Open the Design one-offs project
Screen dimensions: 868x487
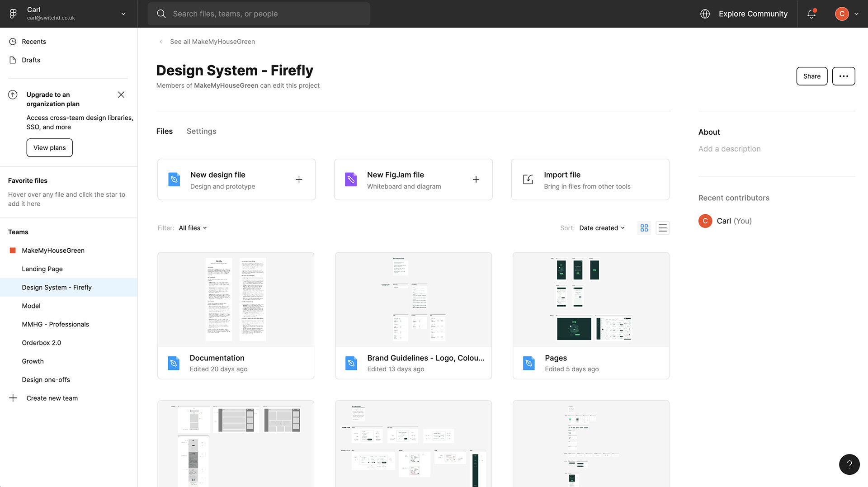pyautogui.click(x=69, y=380)
